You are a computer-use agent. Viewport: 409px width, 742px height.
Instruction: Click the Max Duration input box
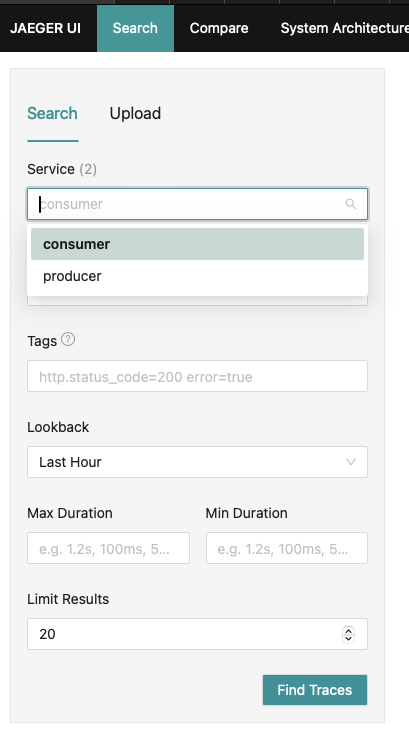click(x=108, y=548)
